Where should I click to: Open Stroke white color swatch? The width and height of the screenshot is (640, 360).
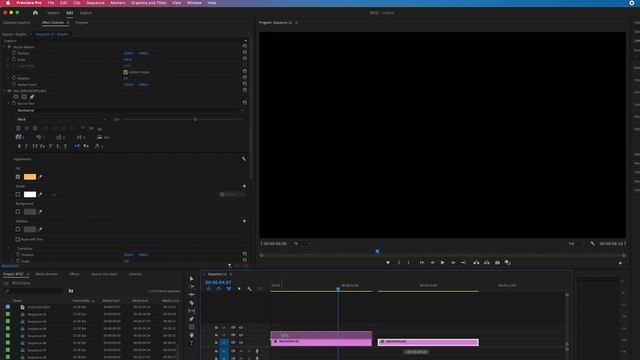pos(30,194)
